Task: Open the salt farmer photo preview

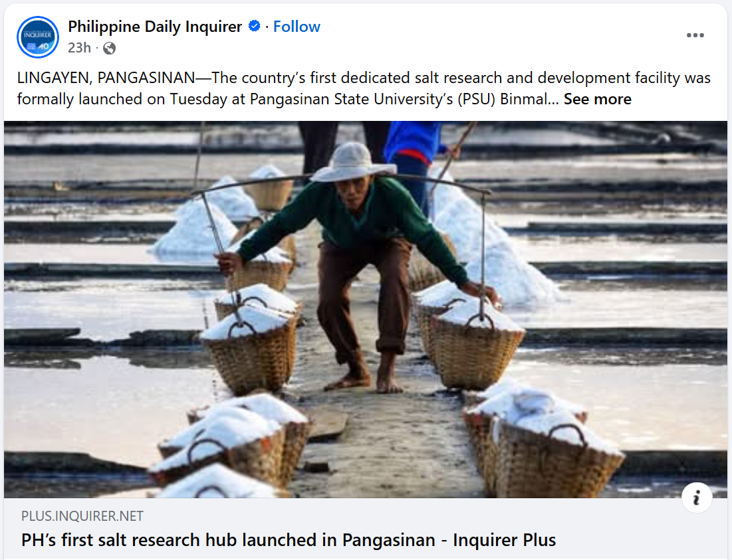Action: pyautogui.click(x=366, y=310)
